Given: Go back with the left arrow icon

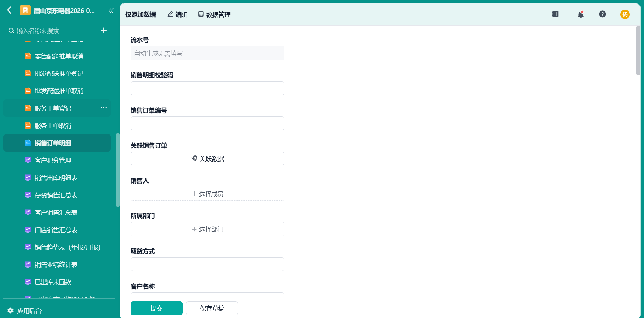Looking at the screenshot, I should (9, 10).
